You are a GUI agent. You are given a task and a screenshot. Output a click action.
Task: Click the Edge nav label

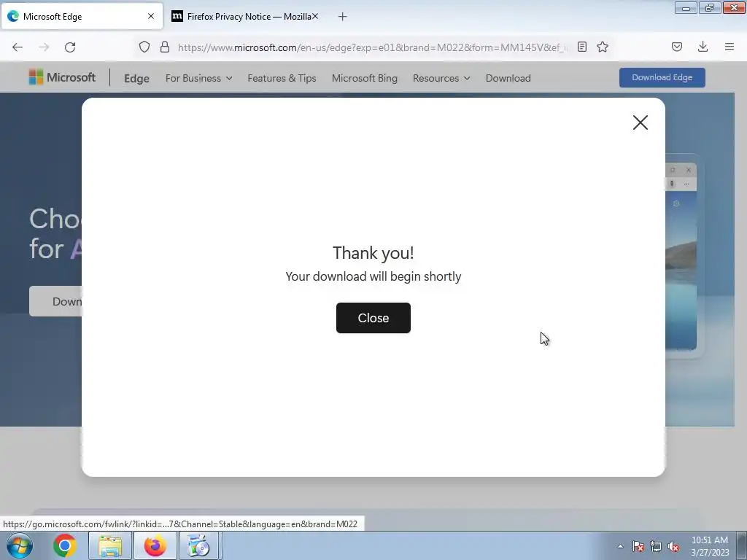click(x=136, y=79)
